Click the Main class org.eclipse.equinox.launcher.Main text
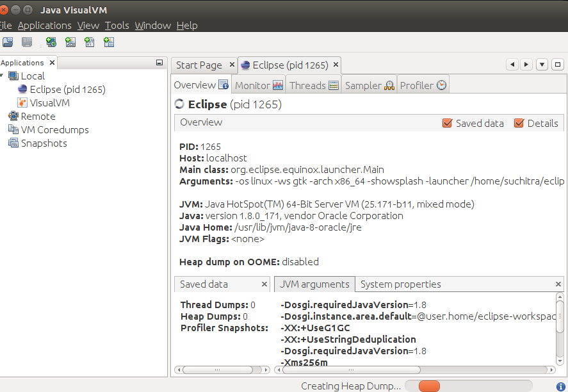The height and width of the screenshot is (392, 568). 282,170
